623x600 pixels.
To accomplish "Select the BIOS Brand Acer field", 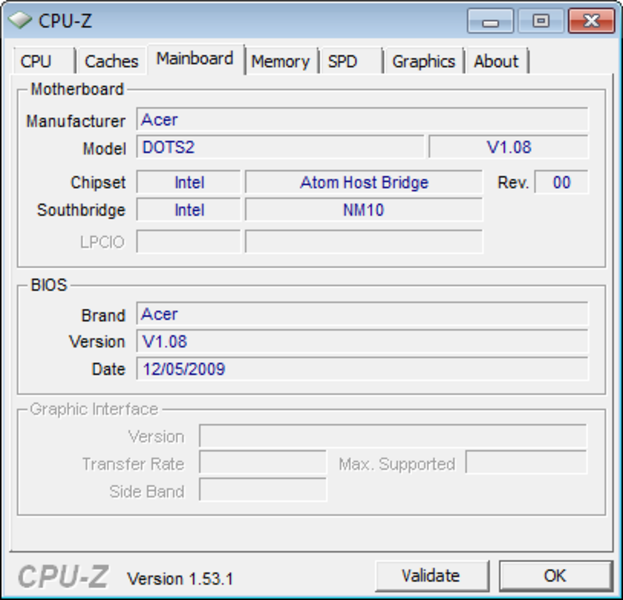I will point(362,314).
